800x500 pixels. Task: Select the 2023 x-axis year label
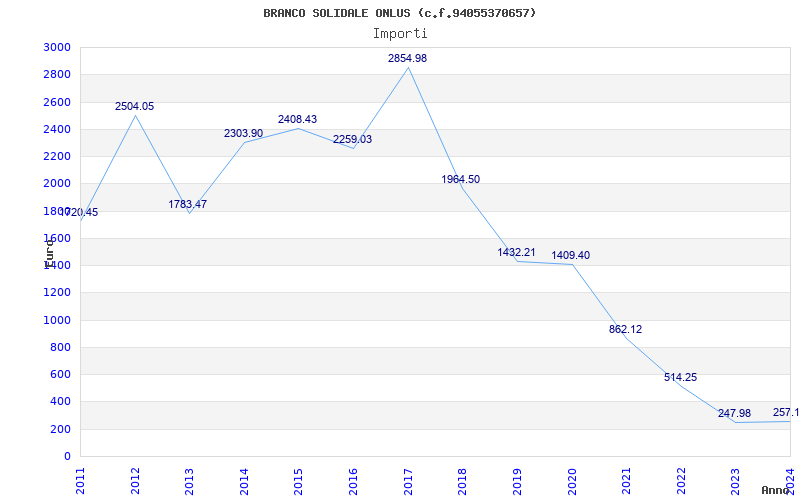[735, 481]
